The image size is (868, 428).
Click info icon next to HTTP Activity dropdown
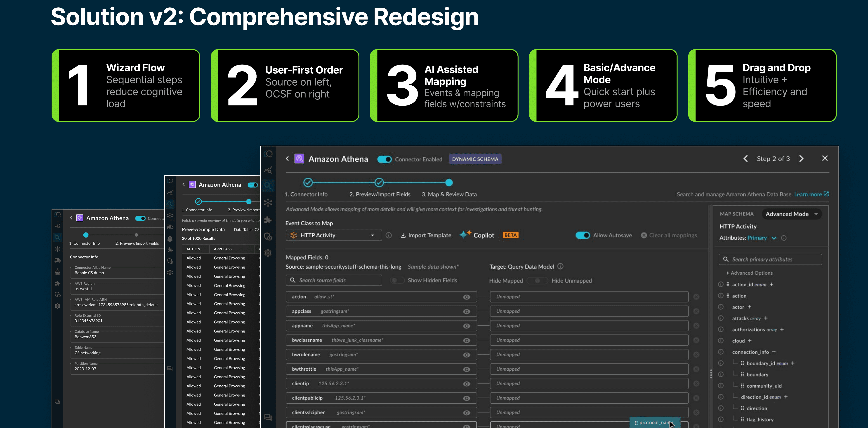coord(389,235)
